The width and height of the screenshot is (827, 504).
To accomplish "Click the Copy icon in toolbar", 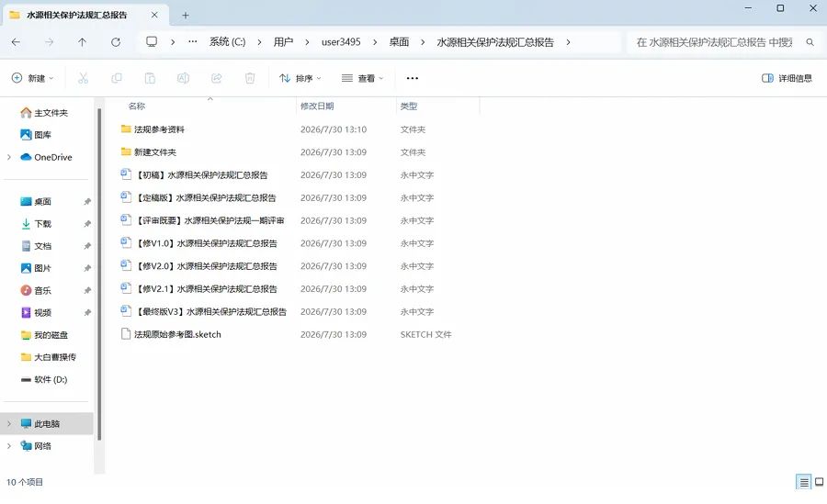I will pos(117,78).
